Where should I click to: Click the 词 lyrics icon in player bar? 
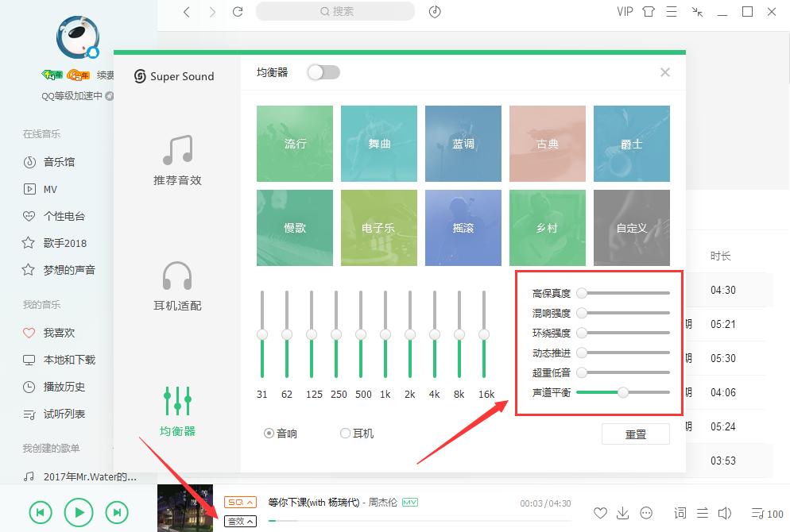(680, 512)
